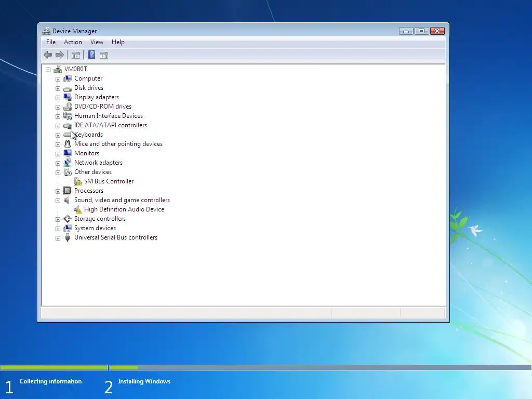Click the blue Help question mark toolbar icon

point(91,55)
